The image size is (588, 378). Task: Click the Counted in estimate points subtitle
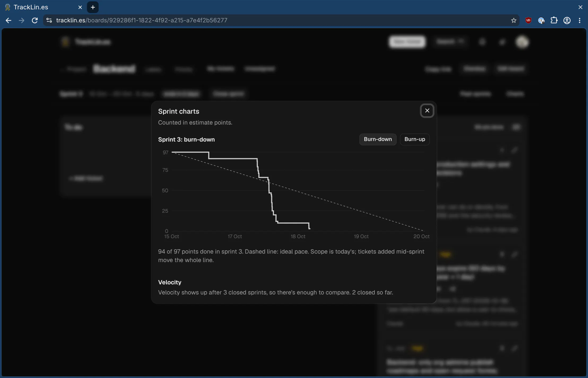pos(195,123)
